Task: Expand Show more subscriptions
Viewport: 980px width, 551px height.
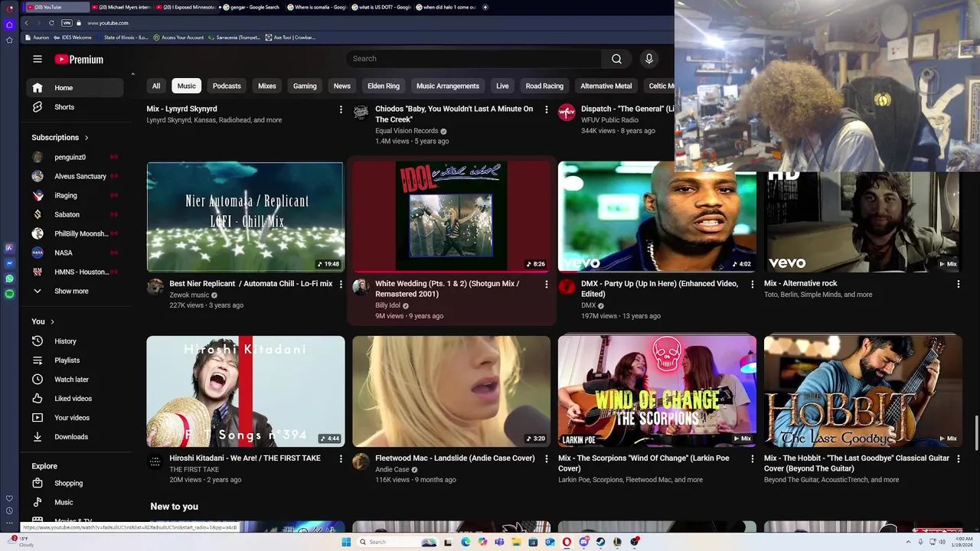Action: [75, 292]
